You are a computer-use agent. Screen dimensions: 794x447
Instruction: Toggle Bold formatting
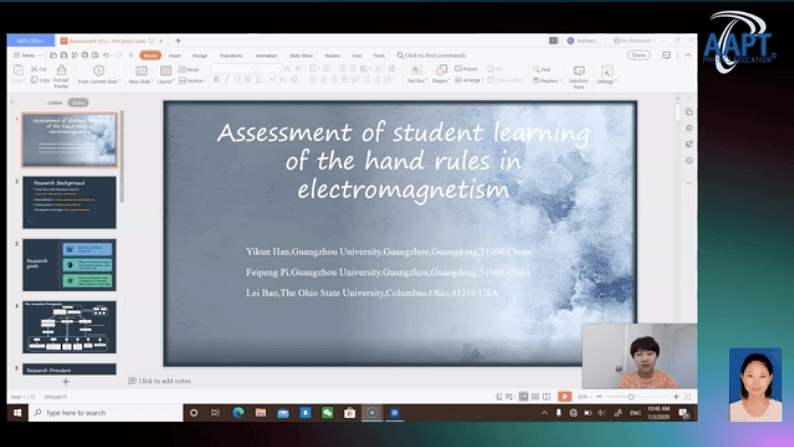coord(217,79)
